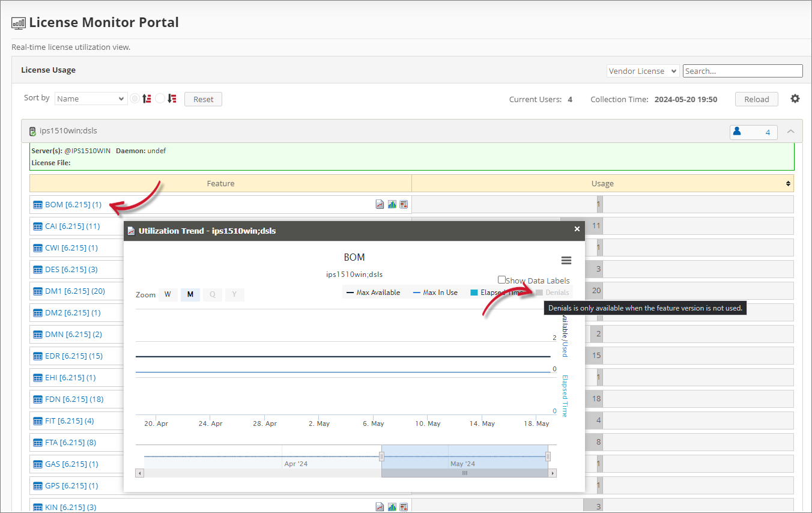
Task: Toggle the Max In Use legend series
Action: tap(435, 293)
